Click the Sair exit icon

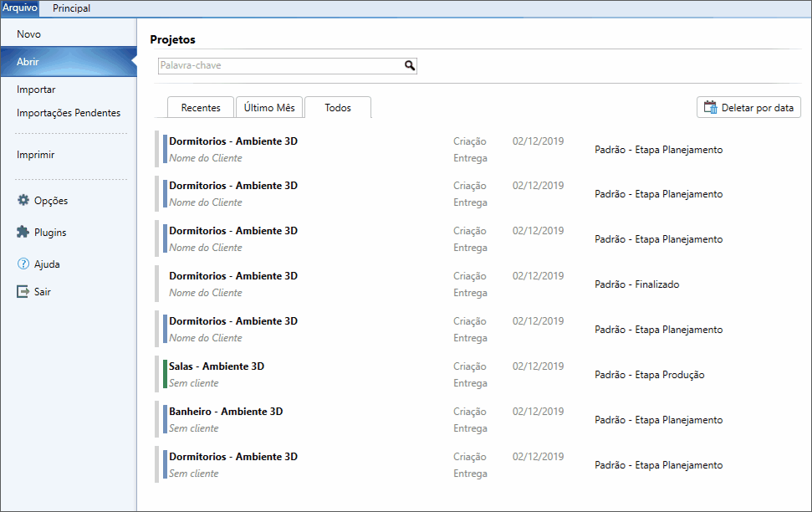[x=23, y=292]
